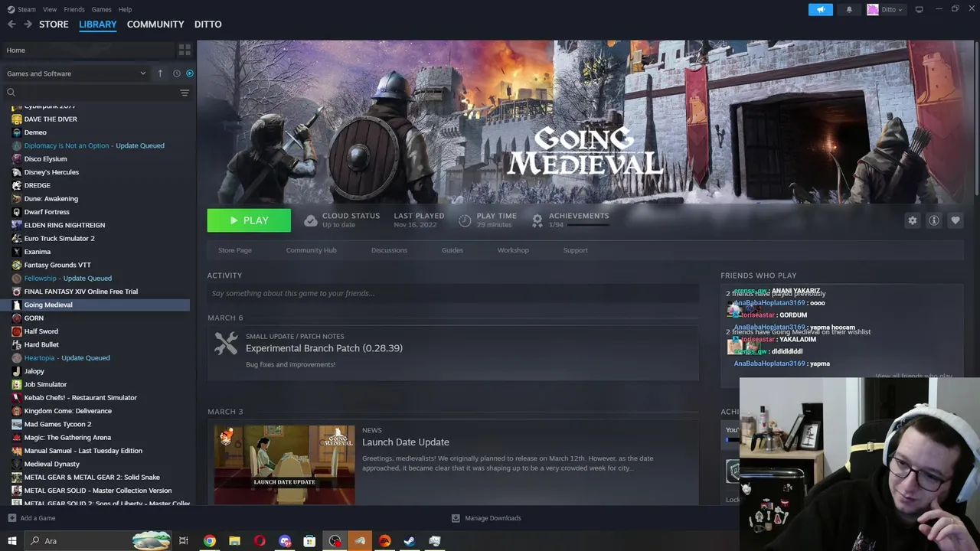Open the Launch Date Update headline

pos(405,442)
